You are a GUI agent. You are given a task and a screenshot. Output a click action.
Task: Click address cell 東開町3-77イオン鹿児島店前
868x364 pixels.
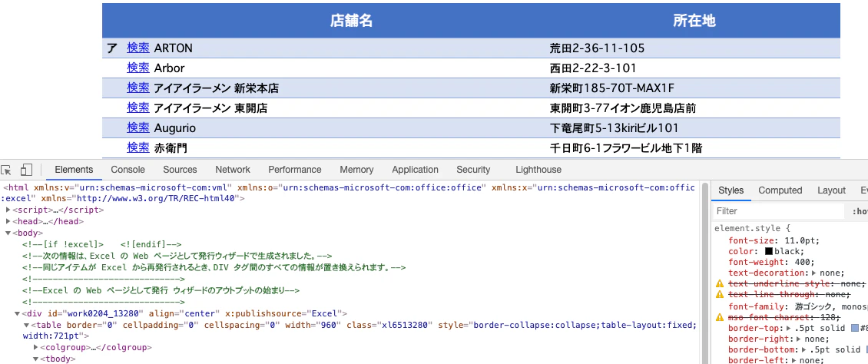point(622,108)
